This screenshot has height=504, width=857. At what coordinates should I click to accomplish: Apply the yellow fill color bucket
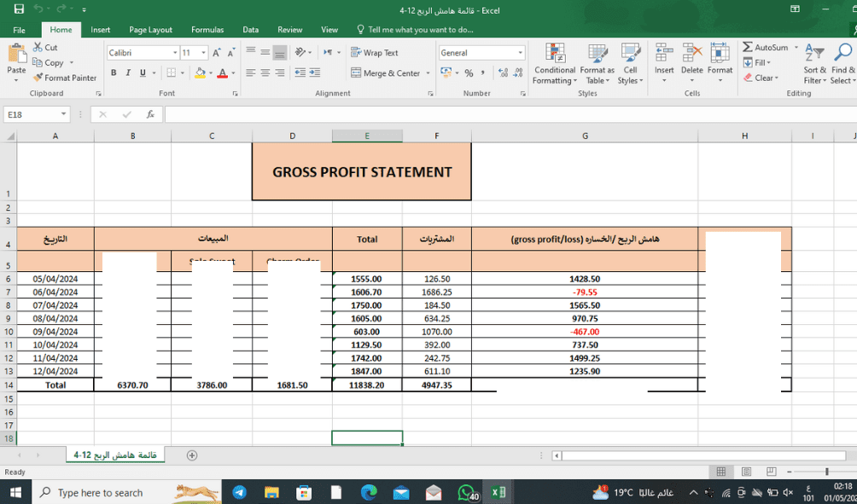pyautogui.click(x=200, y=72)
